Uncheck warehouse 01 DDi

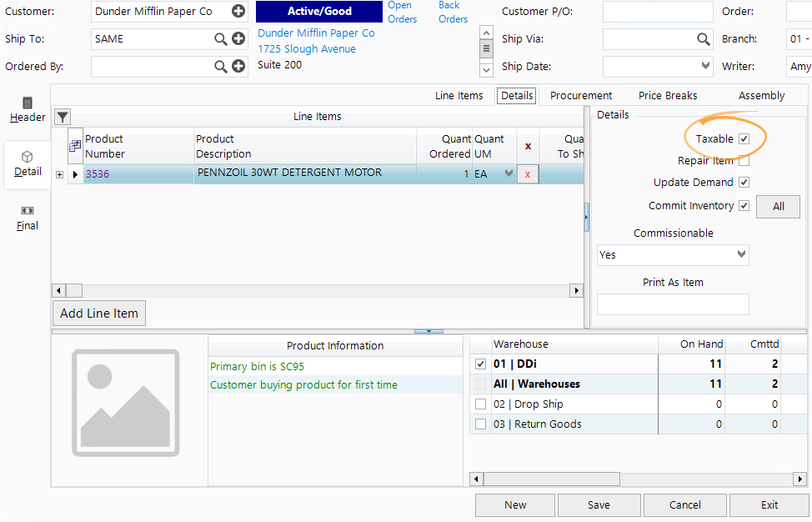click(481, 364)
